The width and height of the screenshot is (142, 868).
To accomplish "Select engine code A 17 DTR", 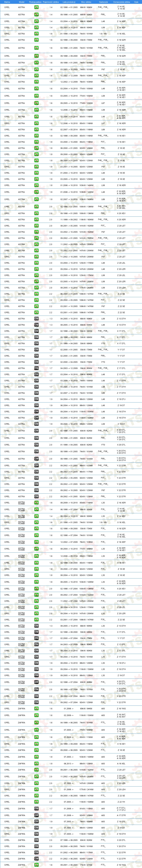I will (121, 815).
